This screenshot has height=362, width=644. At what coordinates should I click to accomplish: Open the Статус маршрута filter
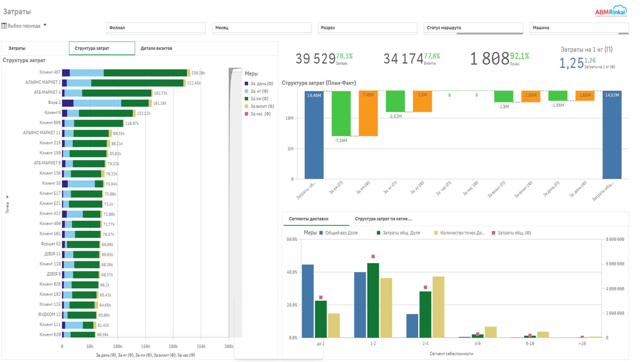tap(473, 28)
